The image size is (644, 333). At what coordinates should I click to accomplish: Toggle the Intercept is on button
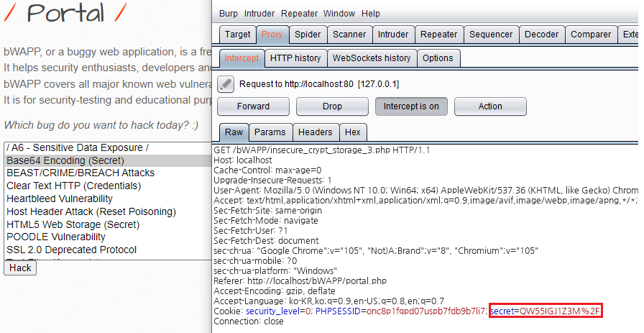click(x=411, y=106)
